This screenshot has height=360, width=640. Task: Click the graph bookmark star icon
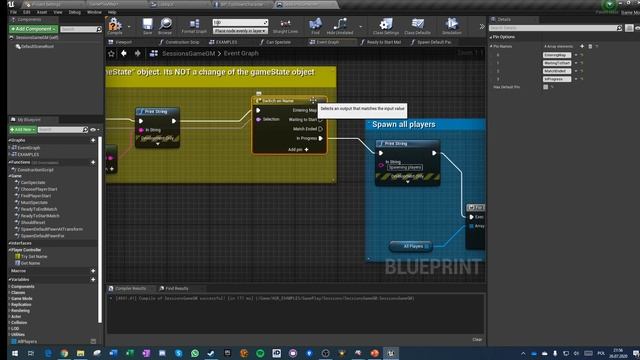pos(111,53)
